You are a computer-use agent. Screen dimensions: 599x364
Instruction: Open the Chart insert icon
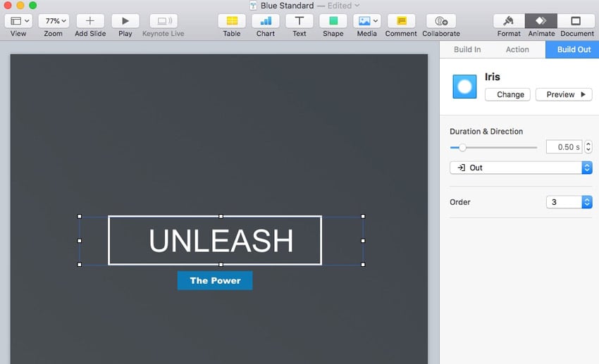[266, 21]
